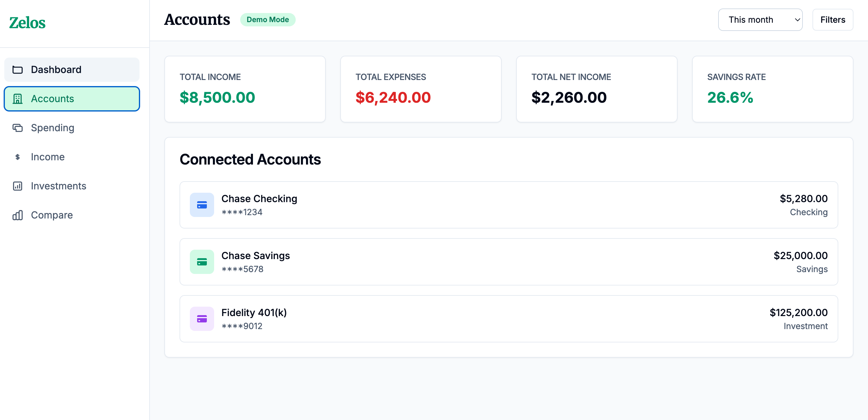Open the Filters panel
Image resolution: width=868 pixels, height=420 pixels.
[832, 20]
